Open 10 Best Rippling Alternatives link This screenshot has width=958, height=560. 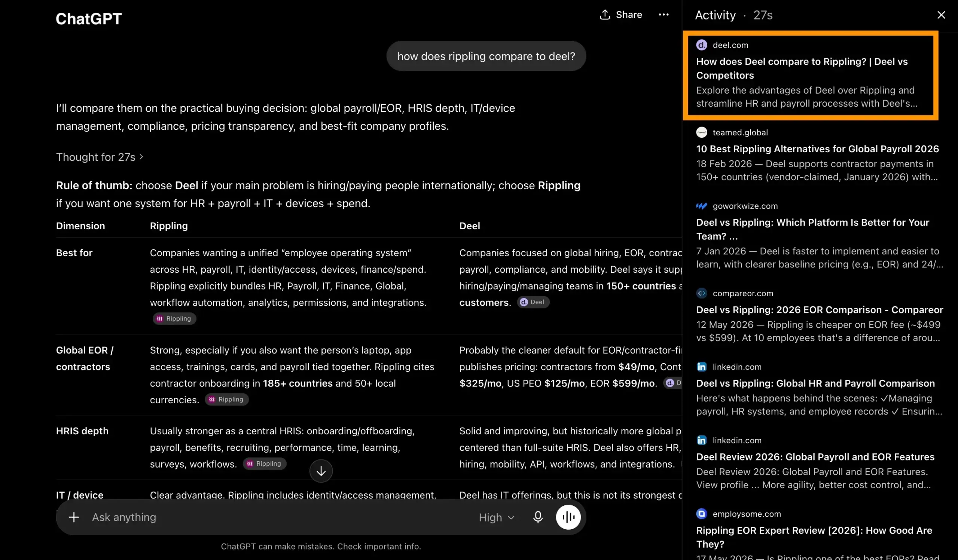[x=817, y=149]
